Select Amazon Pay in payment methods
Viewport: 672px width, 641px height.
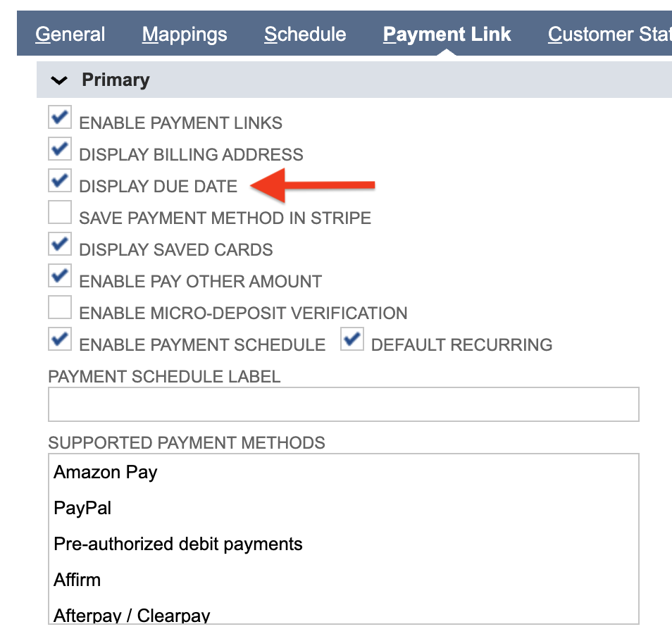(x=106, y=473)
